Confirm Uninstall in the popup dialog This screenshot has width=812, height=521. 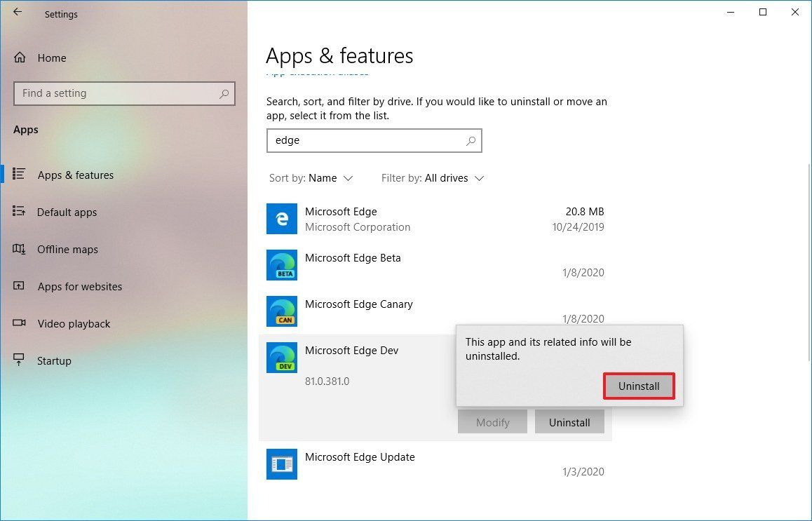point(639,386)
